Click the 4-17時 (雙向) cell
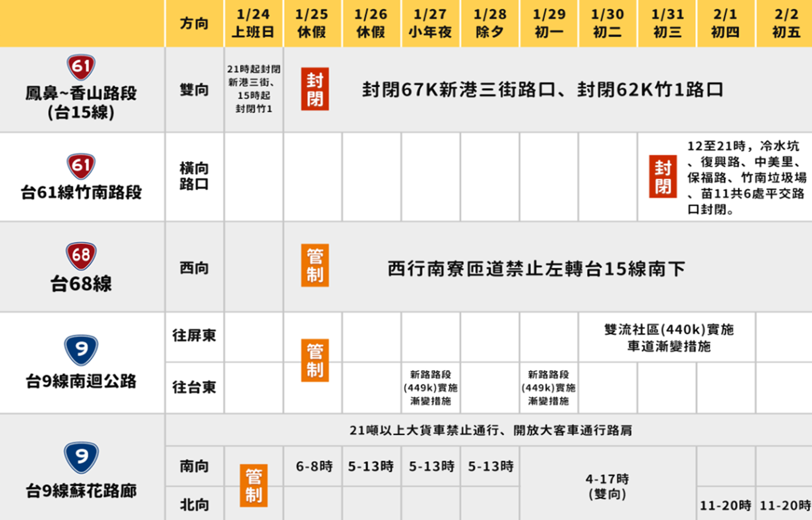The image size is (812, 520). 607,486
